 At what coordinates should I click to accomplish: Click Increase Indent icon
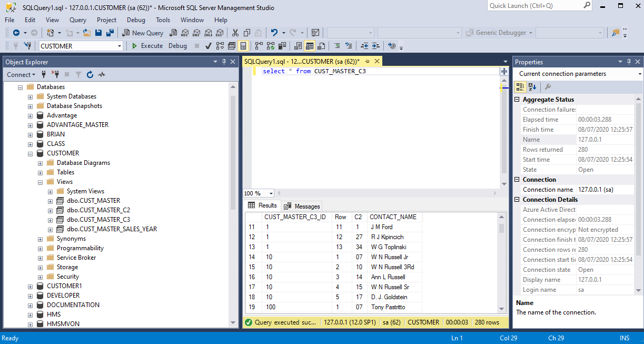375,46
